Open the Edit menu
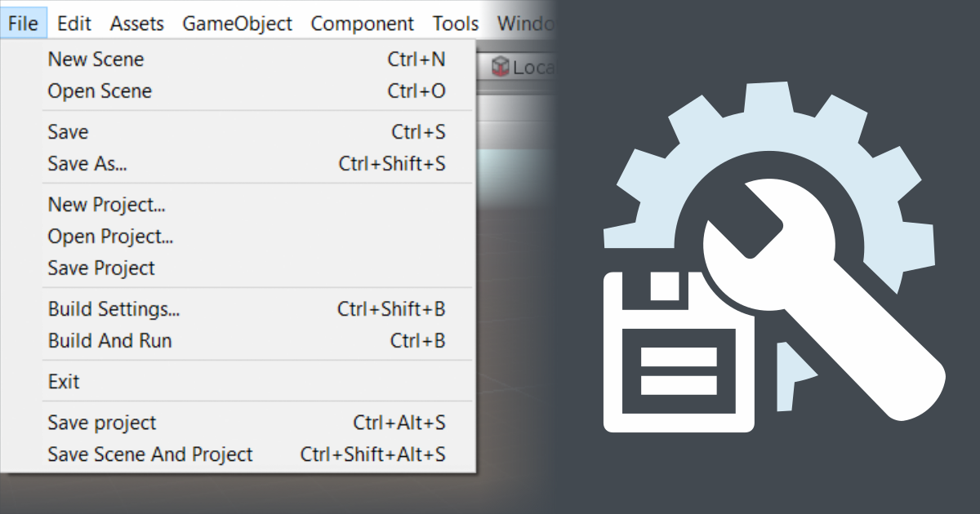The image size is (980, 514). point(74,24)
